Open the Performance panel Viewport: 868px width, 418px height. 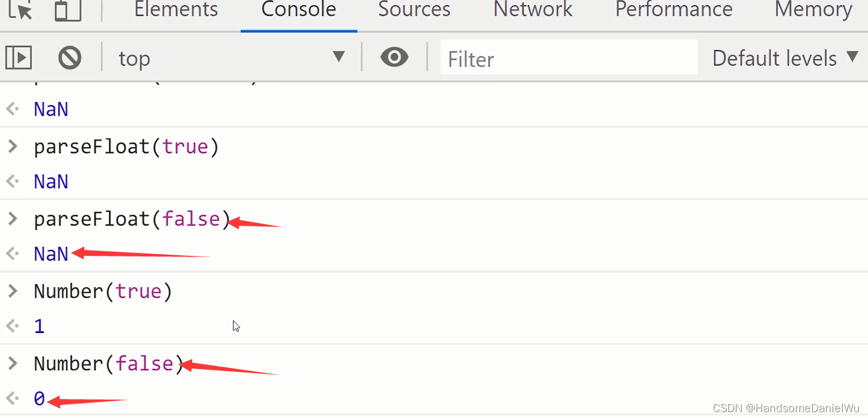coord(673,10)
